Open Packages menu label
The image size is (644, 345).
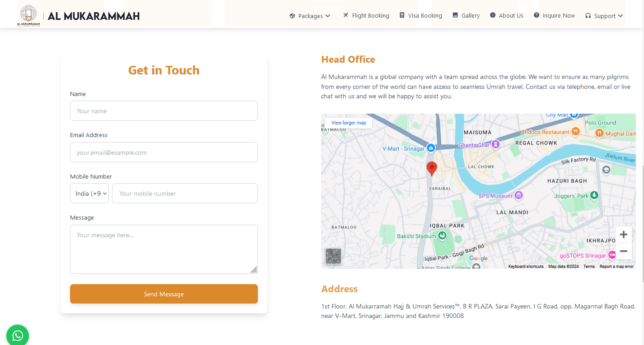click(x=311, y=16)
